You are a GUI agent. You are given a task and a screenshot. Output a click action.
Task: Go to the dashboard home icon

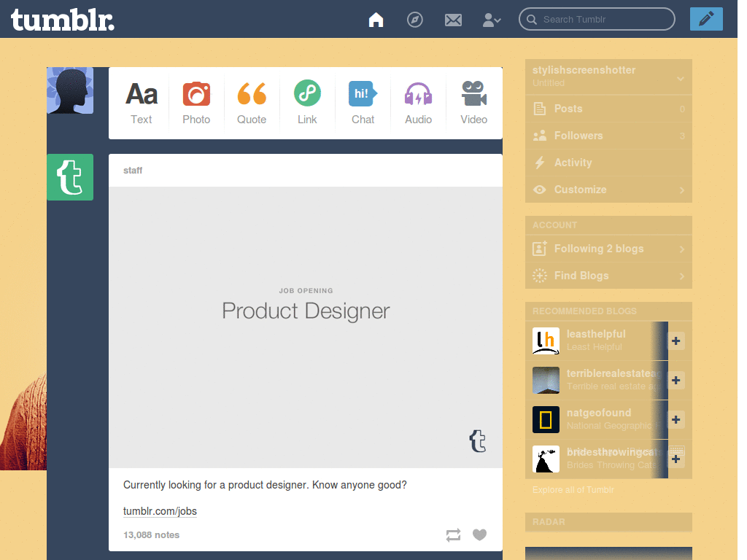click(x=376, y=20)
